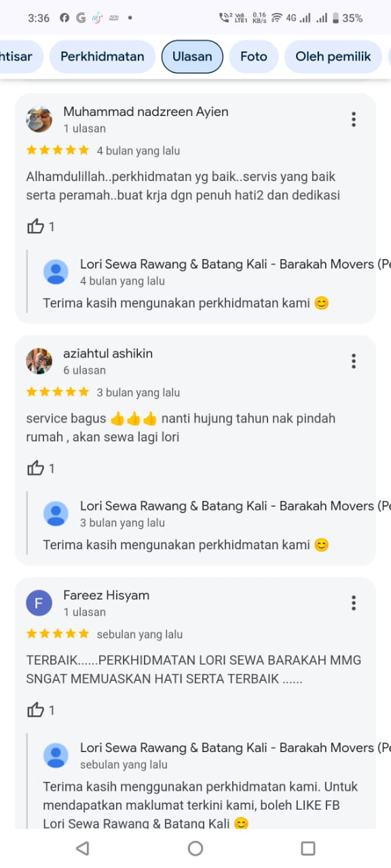Like Muhammad nadzreen Ayien's review
This screenshot has width=391, height=868.
coord(35,226)
